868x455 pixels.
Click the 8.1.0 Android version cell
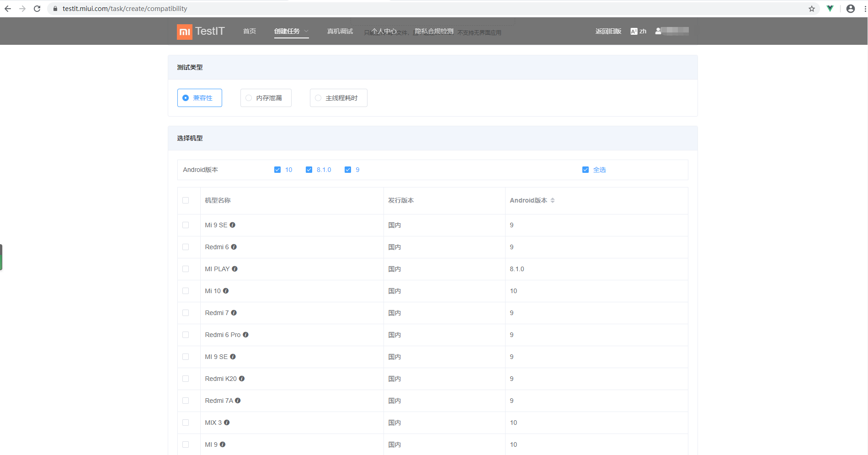517,269
